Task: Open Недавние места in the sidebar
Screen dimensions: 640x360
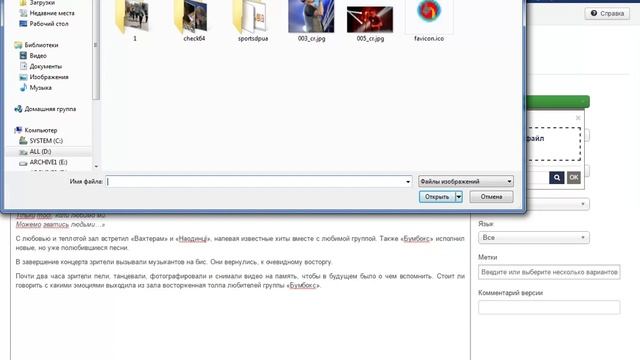Action: (x=52, y=13)
